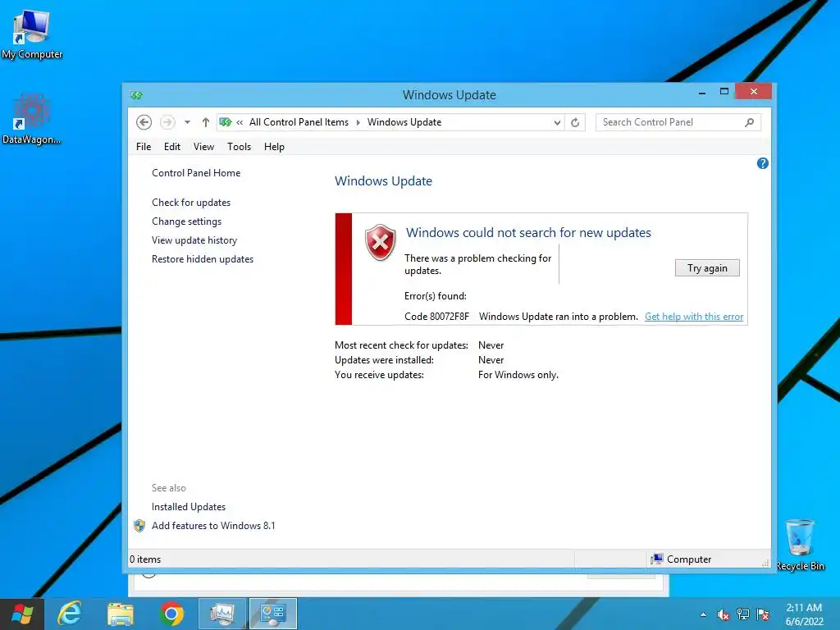Viewport: 840px width, 630px height.
Task: Show hidden tray icons arrow
Action: [x=703, y=614]
